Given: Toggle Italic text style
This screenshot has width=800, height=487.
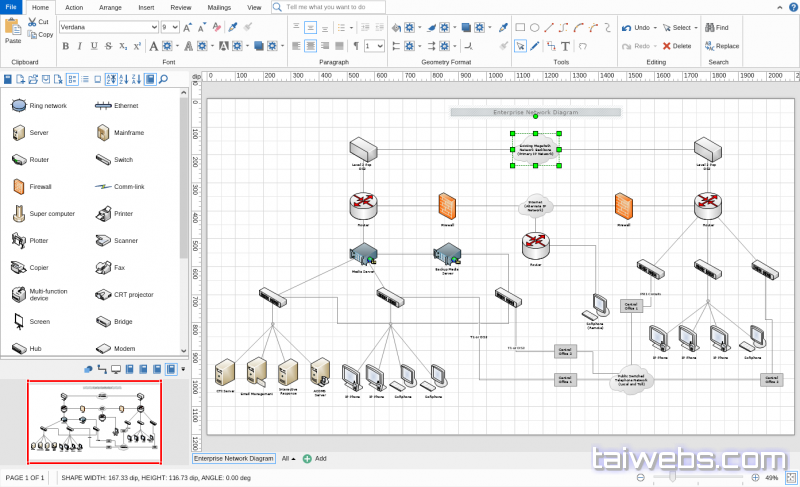Looking at the screenshot, I should (80, 46).
